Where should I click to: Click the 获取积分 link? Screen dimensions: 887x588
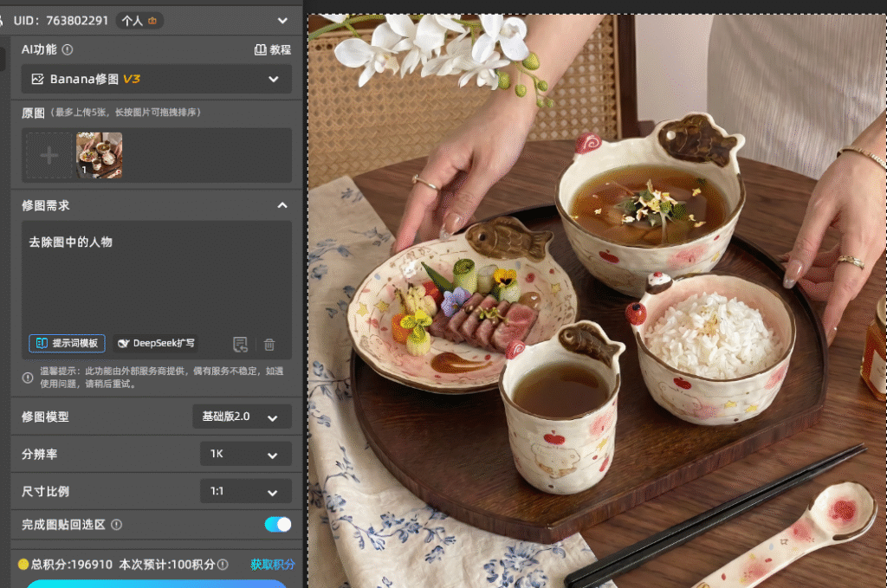pyautogui.click(x=273, y=565)
